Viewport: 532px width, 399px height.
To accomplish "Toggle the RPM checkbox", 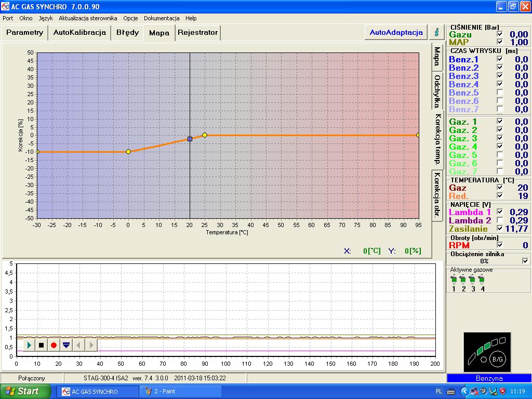I will (x=499, y=244).
